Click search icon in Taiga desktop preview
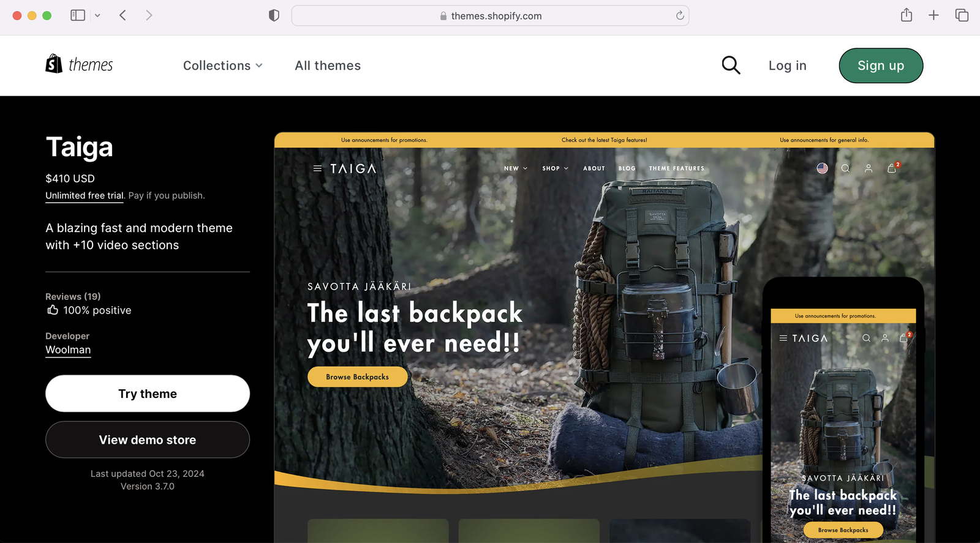 (845, 168)
